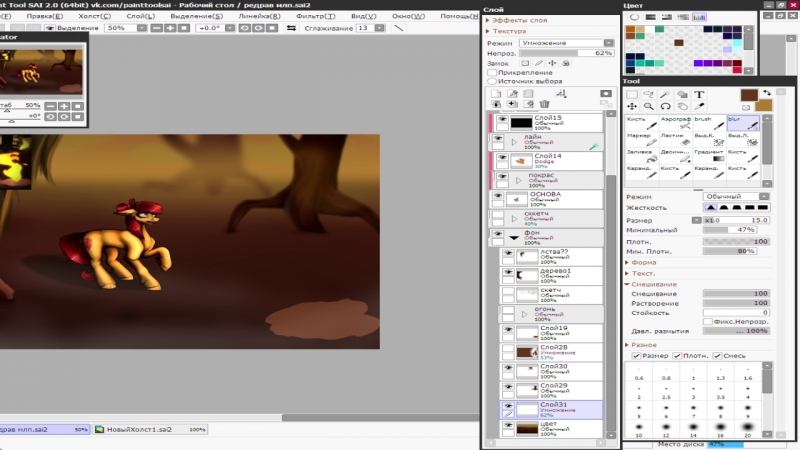The image size is (800, 450).
Task: Hide the Слой15 layer
Action: pyautogui.click(x=502, y=119)
